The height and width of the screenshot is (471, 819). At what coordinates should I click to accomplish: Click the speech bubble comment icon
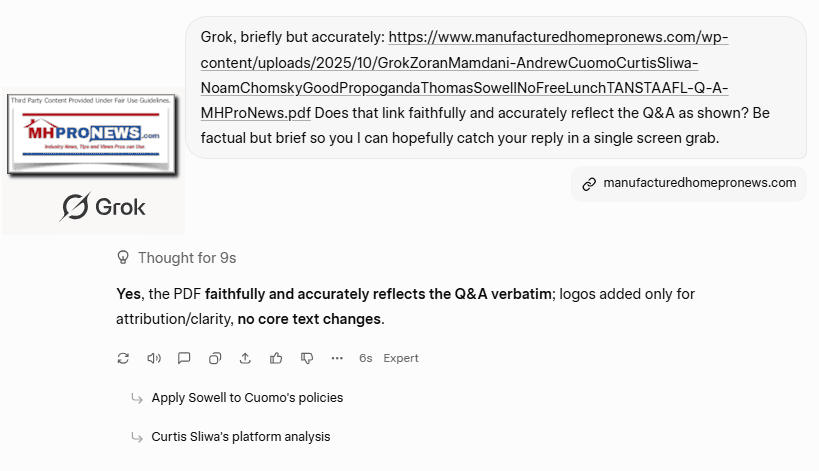coord(184,358)
